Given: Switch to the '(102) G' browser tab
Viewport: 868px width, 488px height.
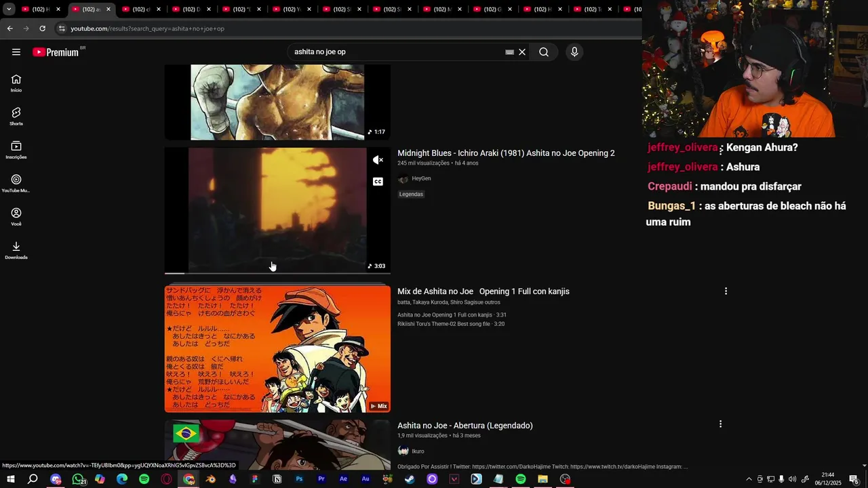Looking at the screenshot, I should (492, 9).
